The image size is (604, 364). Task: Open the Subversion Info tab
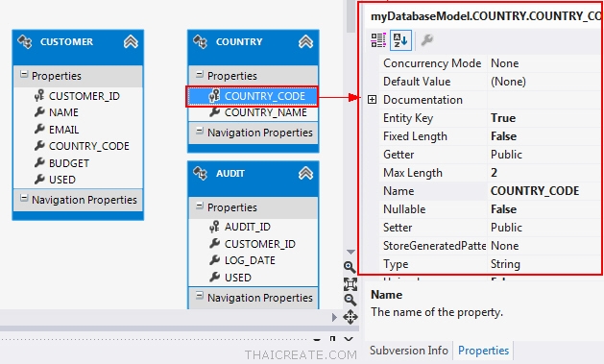pos(409,351)
